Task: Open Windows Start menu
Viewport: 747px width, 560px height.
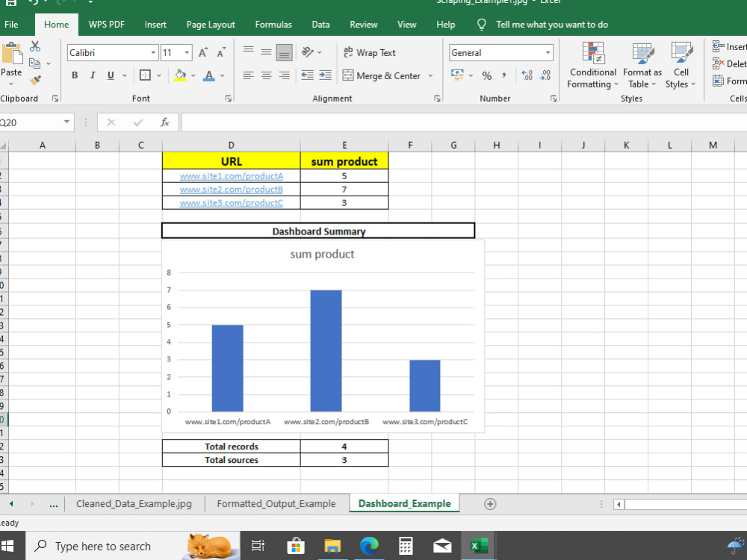Action: 8,546
